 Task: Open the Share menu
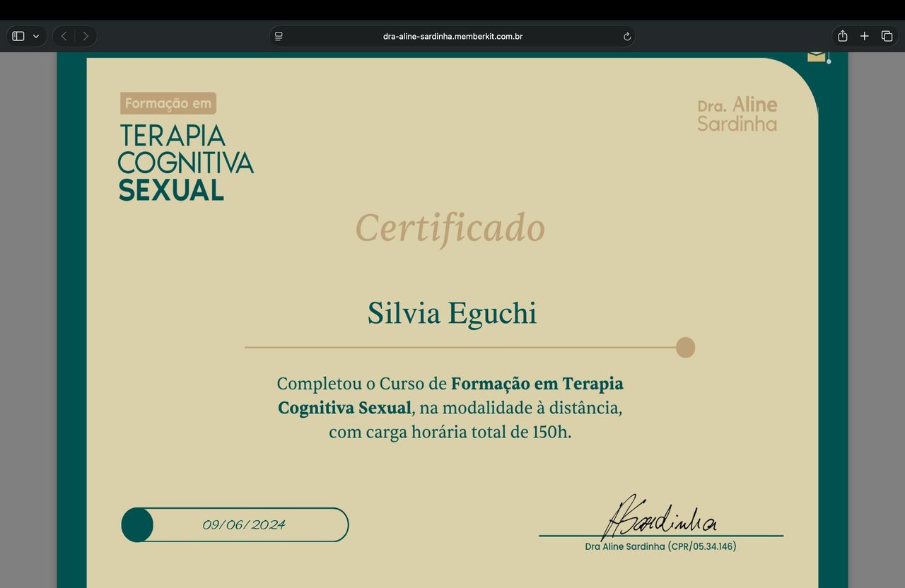click(x=842, y=36)
